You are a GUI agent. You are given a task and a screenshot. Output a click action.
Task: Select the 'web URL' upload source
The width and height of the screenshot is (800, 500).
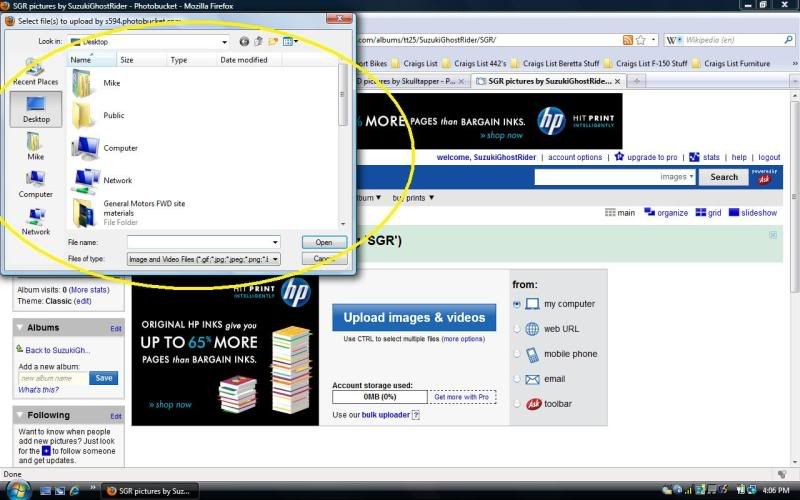[517, 329]
